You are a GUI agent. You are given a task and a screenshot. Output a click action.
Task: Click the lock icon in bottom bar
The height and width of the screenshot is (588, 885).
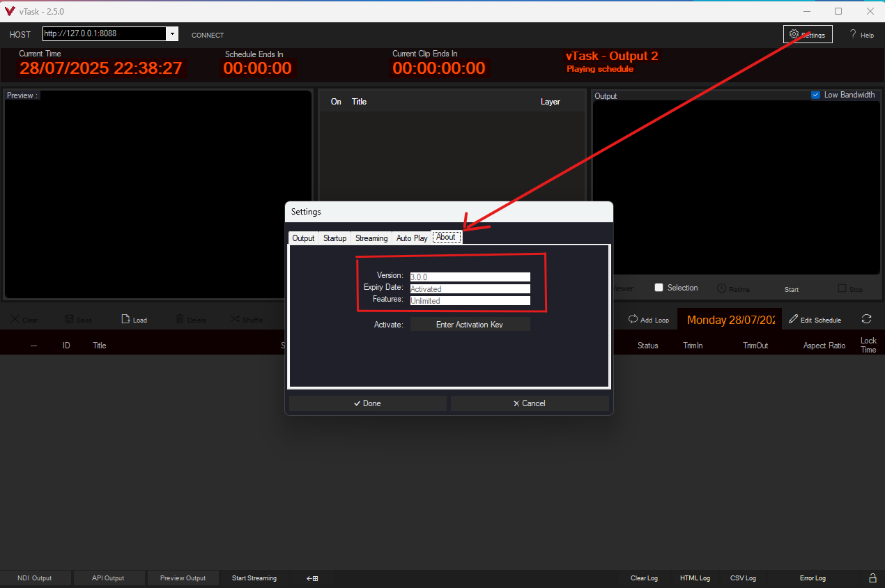pyautogui.click(x=872, y=578)
